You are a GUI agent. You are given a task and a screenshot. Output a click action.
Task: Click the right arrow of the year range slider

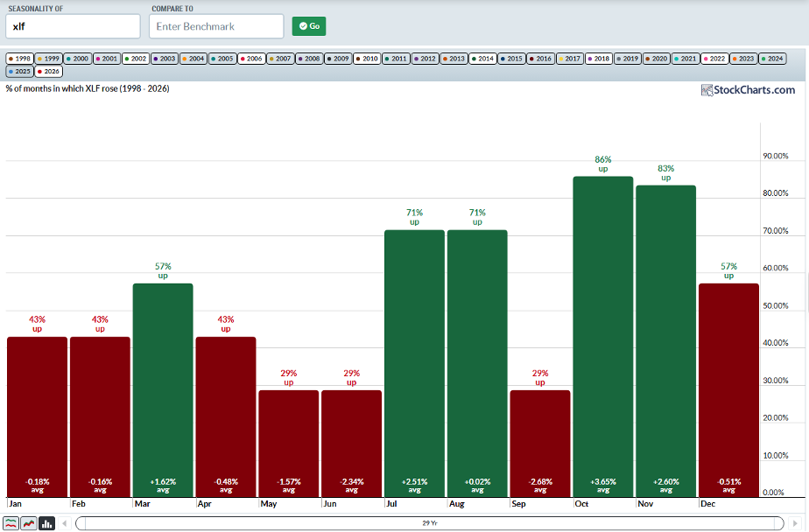tap(795, 523)
